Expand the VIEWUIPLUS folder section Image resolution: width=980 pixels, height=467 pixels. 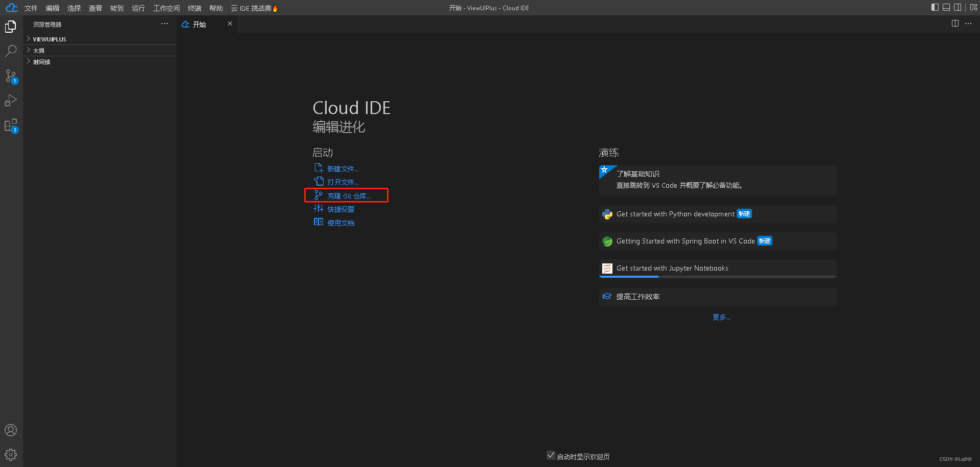(100, 39)
